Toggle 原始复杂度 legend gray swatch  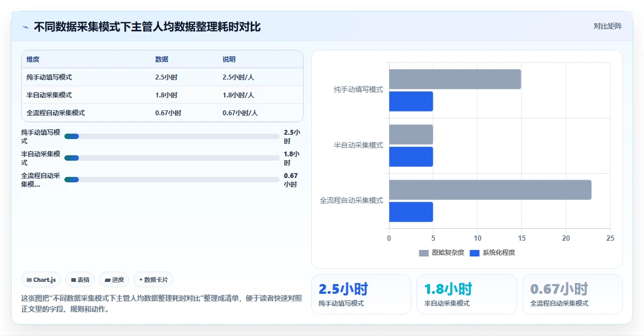pos(424,253)
